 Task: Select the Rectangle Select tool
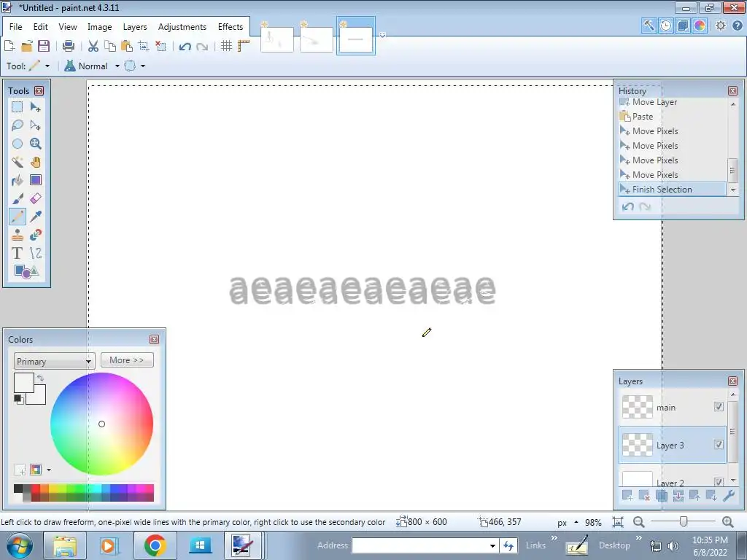coord(18,107)
